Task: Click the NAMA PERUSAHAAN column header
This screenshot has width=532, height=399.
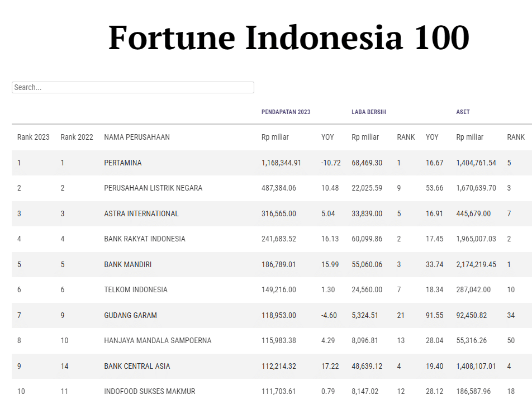Action: point(137,137)
